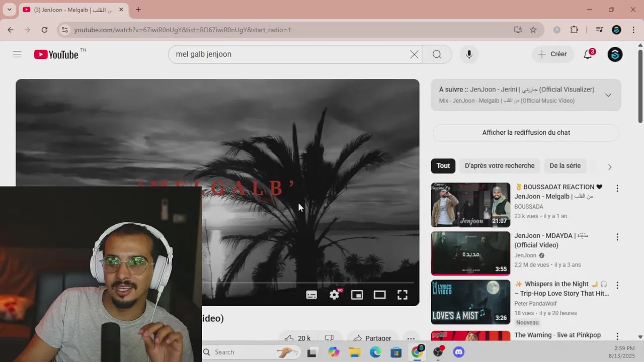
Task: Enable the miniplayer mode
Action: (x=357, y=295)
